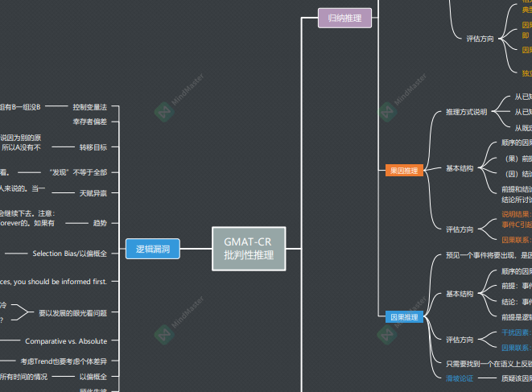This screenshot has width=532, height=392.
Task: Click the blue 滑坡论证 topic
Action: pyautogui.click(x=460, y=378)
